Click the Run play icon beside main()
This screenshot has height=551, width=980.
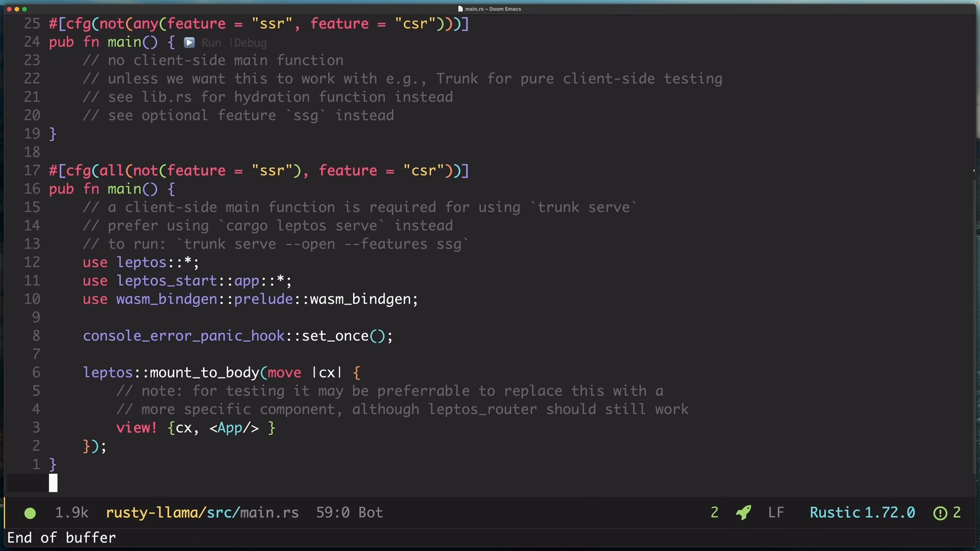click(x=189, y=43)
